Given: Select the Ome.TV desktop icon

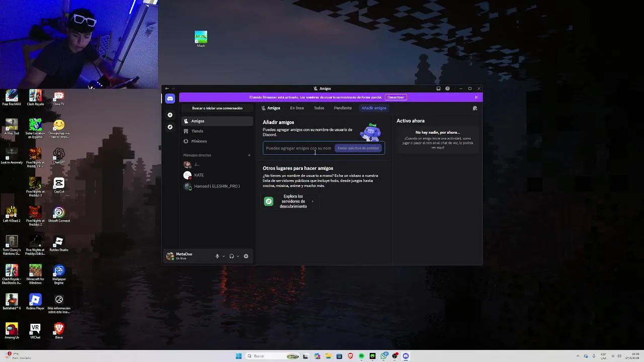Looking at the screenshot, I should tap(59, 98).
